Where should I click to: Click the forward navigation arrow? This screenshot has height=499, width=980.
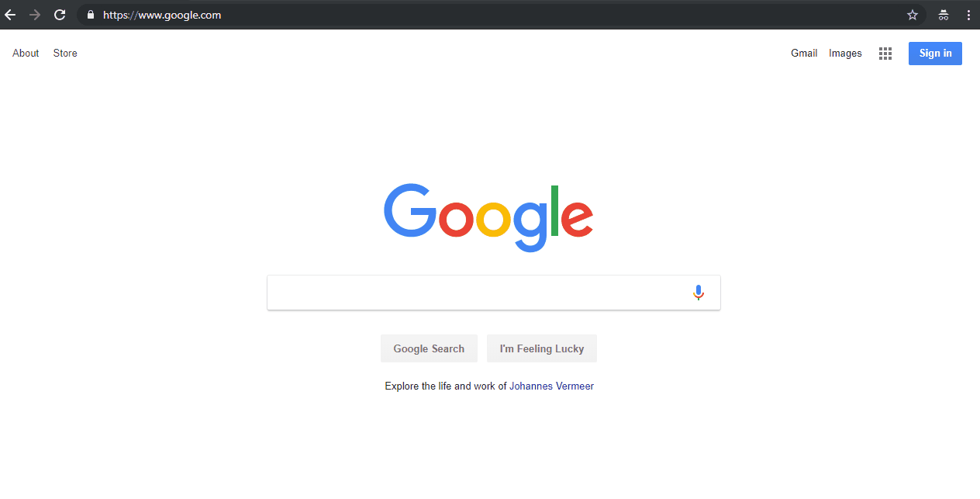[x=34, y=15]
